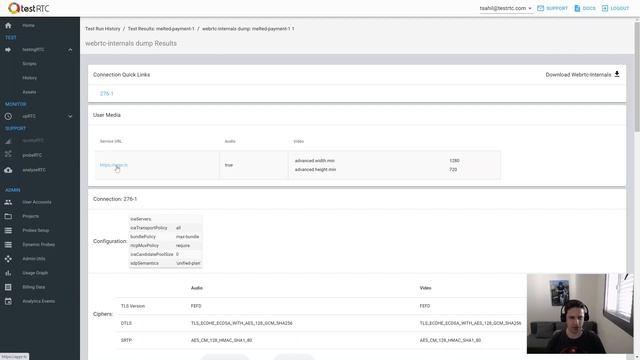This screenshot has width=640, height=360.
Task: Click the 'Connection: 276-1' heading
Action: pos(115,199)
